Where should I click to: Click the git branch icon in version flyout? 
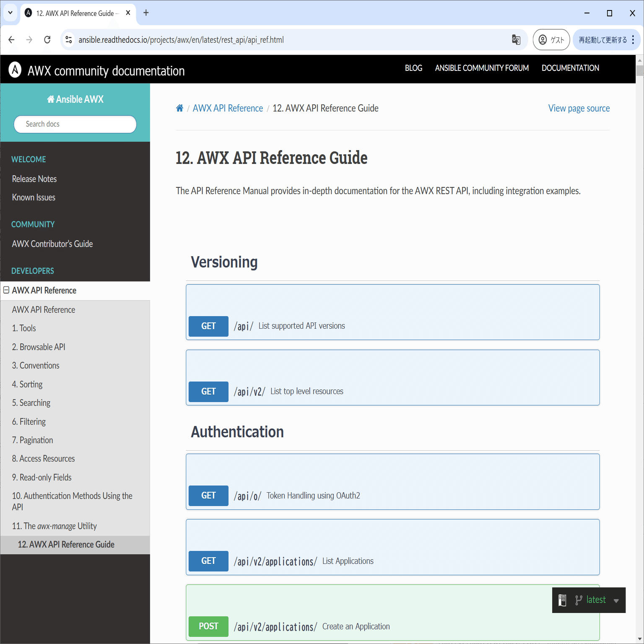coord(578,600)
